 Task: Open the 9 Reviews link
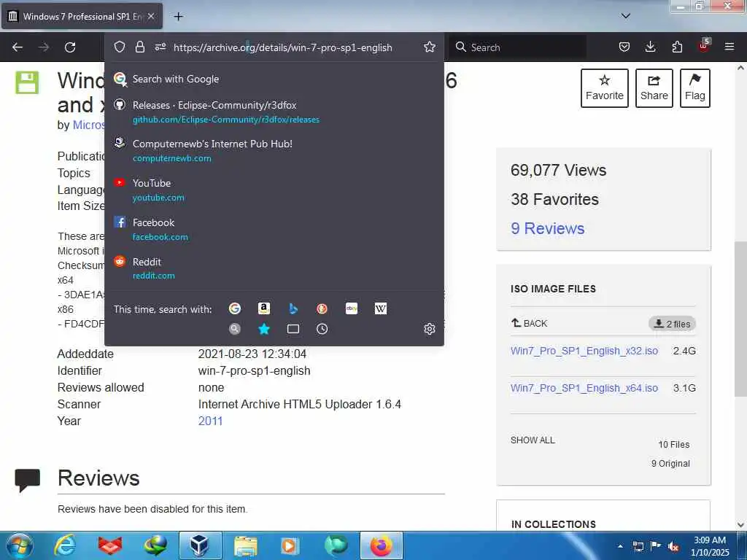547,228
